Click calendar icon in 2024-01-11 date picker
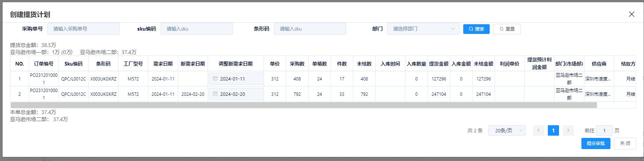The width and height of the screenshot is (644, 161). 215,79
